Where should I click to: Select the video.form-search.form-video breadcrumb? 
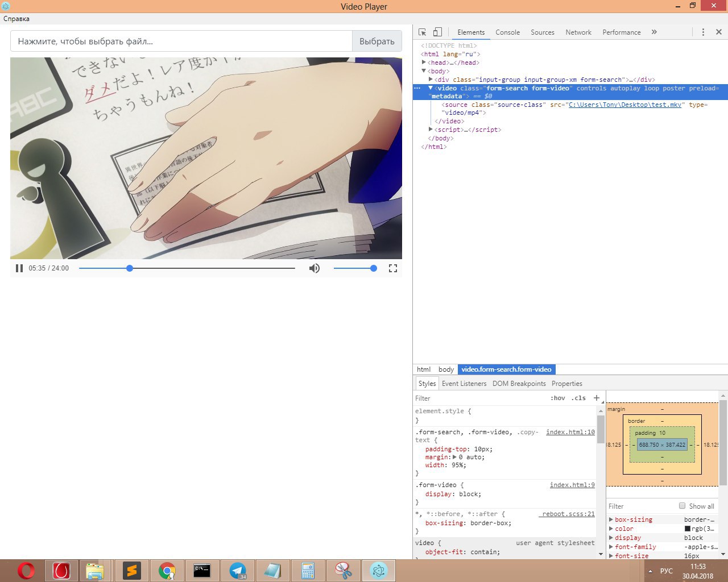(x=506, y=369)
